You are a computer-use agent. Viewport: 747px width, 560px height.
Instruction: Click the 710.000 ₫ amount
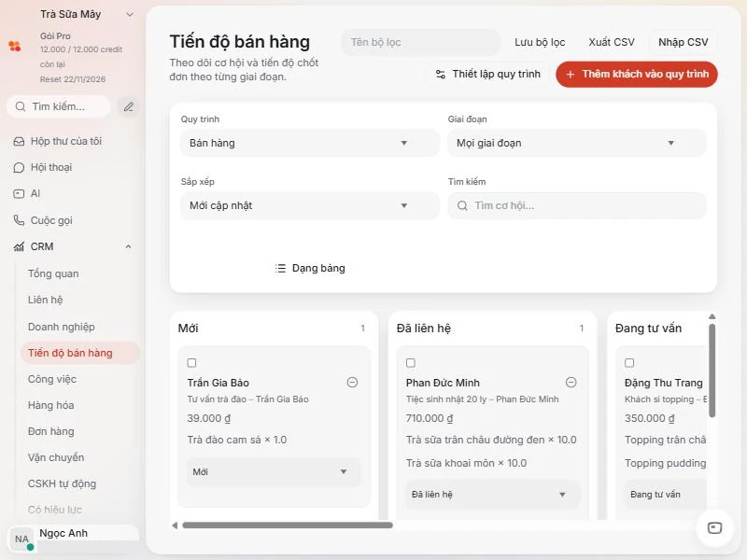[430, 418]
